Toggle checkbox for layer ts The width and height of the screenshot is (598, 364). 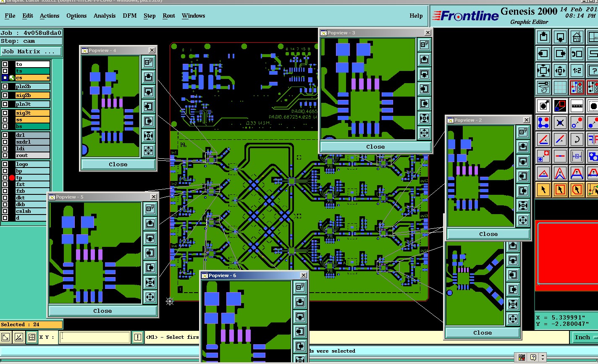[5, 71]
